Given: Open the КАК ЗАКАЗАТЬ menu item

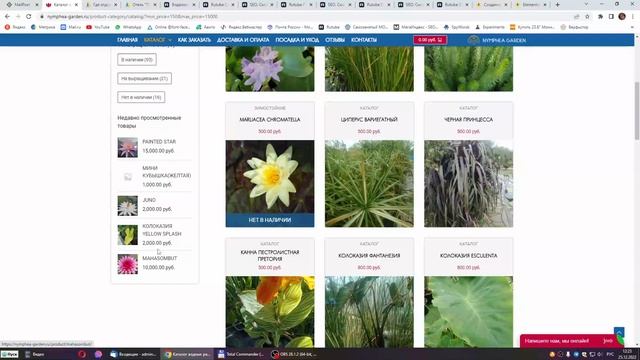Looking at the screenshot, I should pos(194,40).
